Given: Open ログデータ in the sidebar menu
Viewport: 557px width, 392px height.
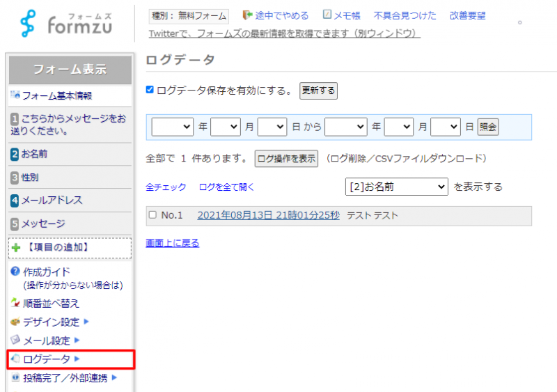Looking at the screenshot, I should pos(47,359).
